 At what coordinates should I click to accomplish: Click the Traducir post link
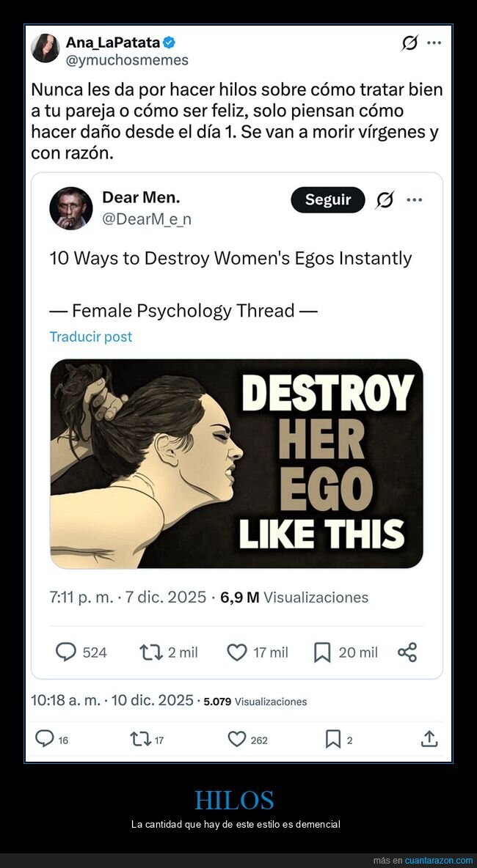pos(91,336)
